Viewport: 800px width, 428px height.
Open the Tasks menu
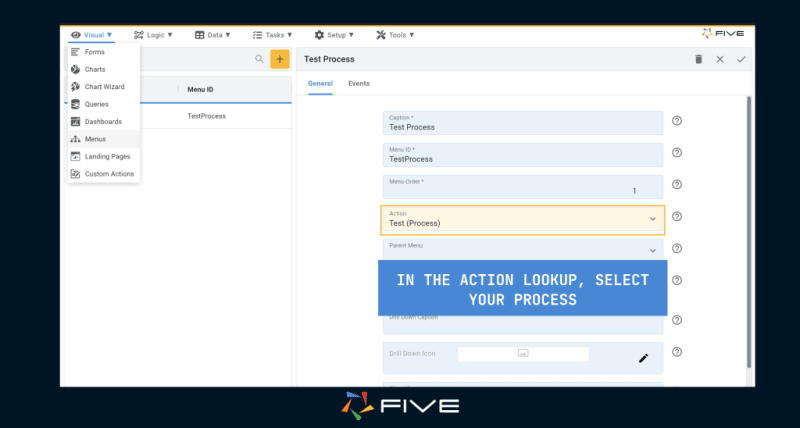(x=272, y=35)
